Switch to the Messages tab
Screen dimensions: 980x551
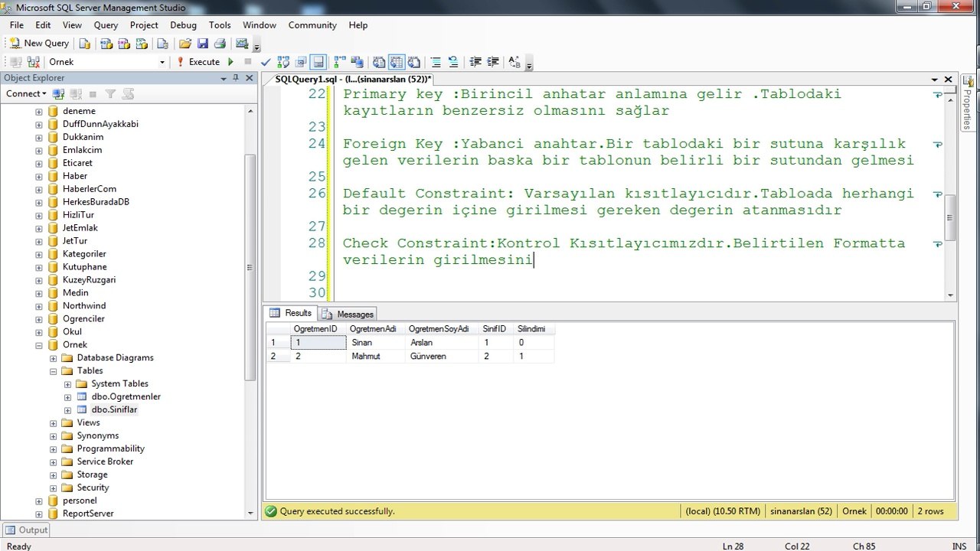click(x=348, y=314)
